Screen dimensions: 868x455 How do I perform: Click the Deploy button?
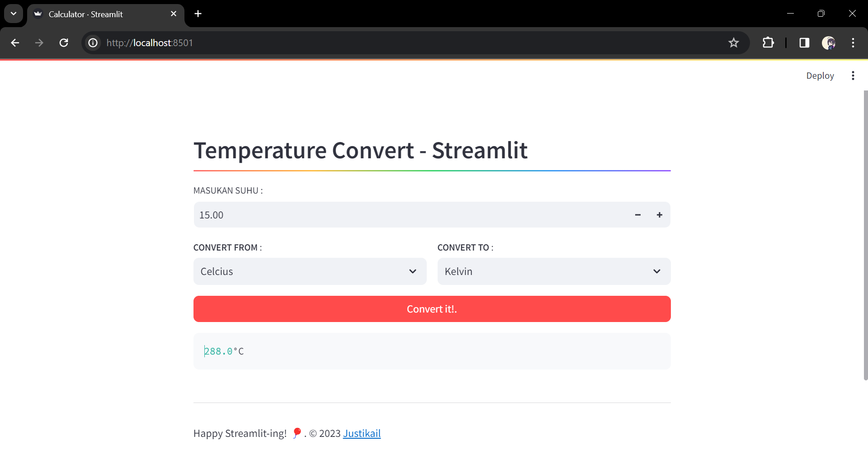[x=820, y=76]
